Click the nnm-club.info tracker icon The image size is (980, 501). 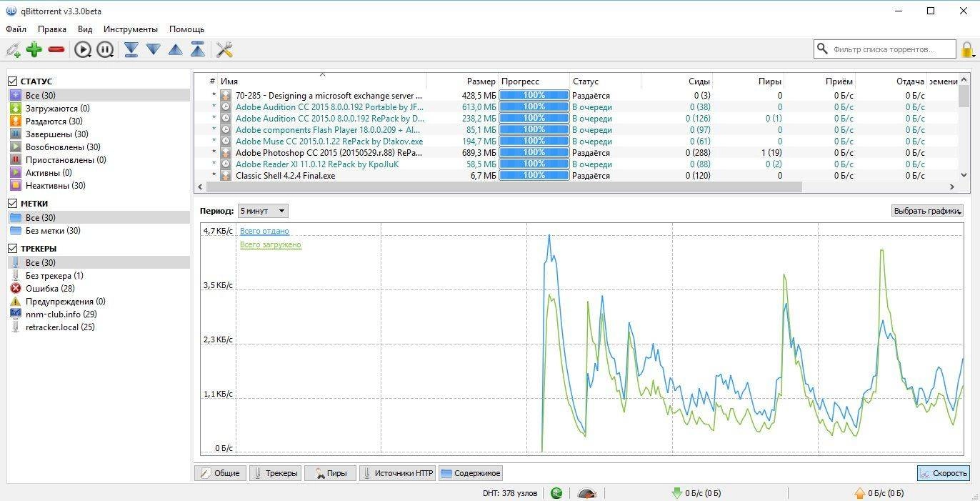pyautogui.click(x=16, y=314)
